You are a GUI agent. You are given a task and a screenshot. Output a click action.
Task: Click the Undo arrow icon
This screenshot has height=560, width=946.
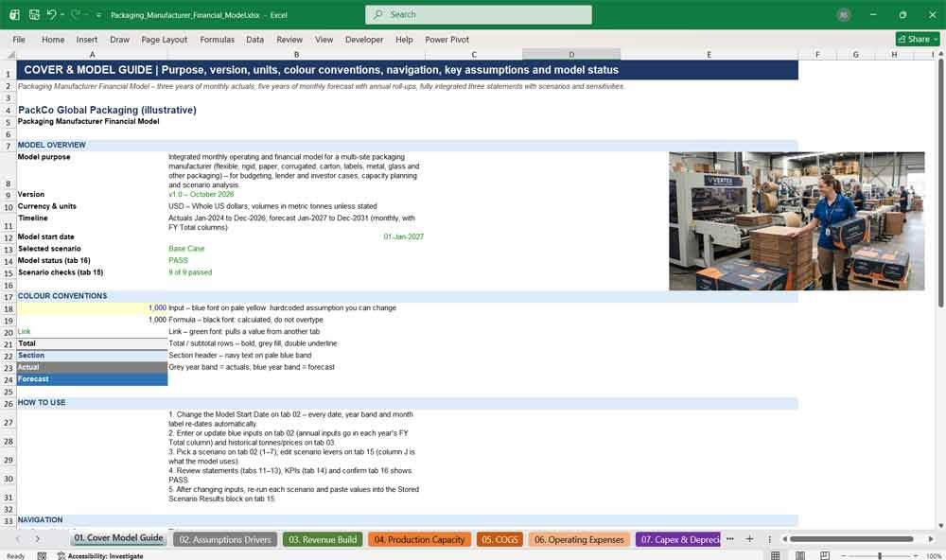(52, 14)
